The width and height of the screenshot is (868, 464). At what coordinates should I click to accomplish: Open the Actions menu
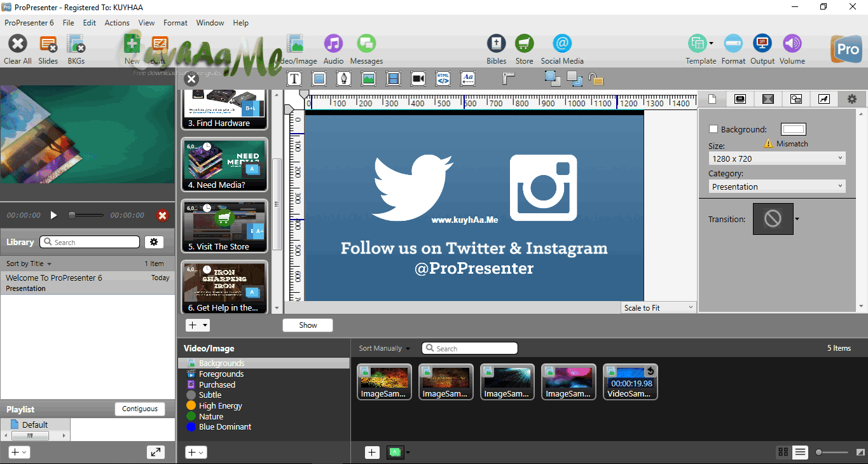[117, 23]
